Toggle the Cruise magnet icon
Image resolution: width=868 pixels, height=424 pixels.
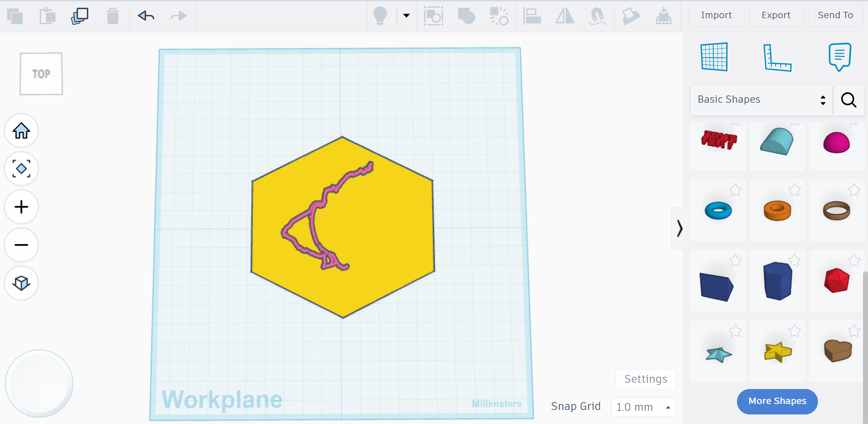tap(597, 16)
